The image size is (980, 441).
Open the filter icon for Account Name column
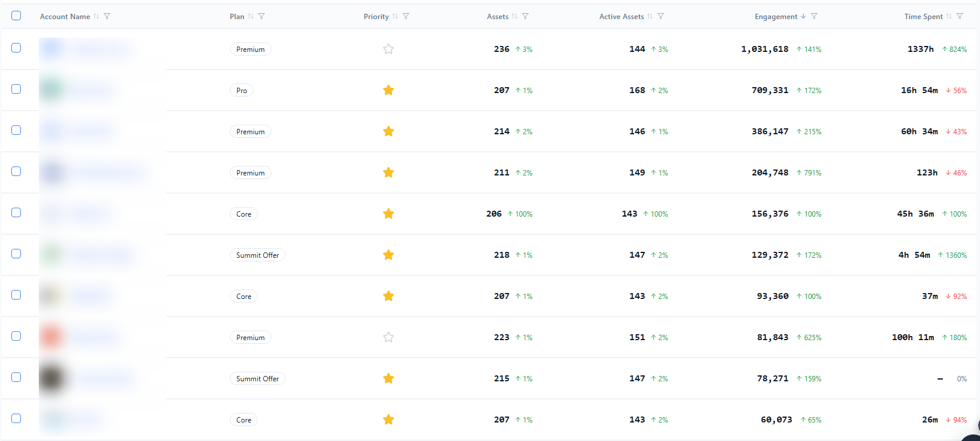click(107, 16)
